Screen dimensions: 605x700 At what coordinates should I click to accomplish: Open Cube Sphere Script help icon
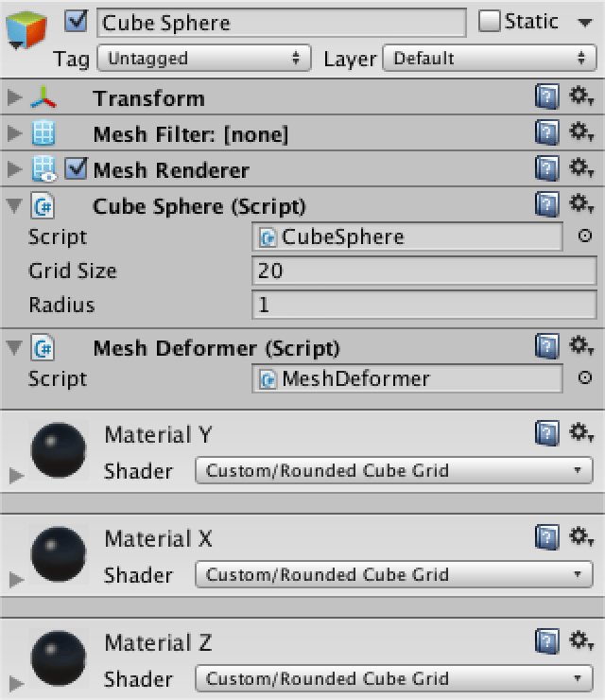(x=547, y=205)
